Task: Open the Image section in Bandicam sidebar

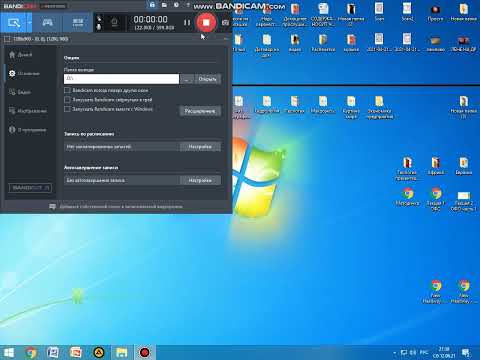Action: 27,111
